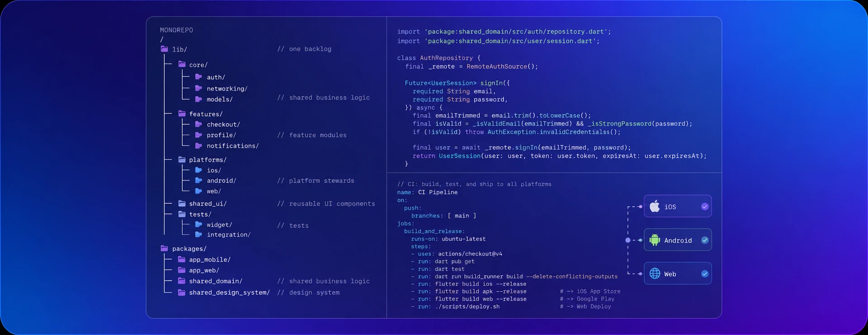Viewport: 868px width, 335px height.
Task: Click 'branches: [ main ]' line
Action: (x=443, y=216)
